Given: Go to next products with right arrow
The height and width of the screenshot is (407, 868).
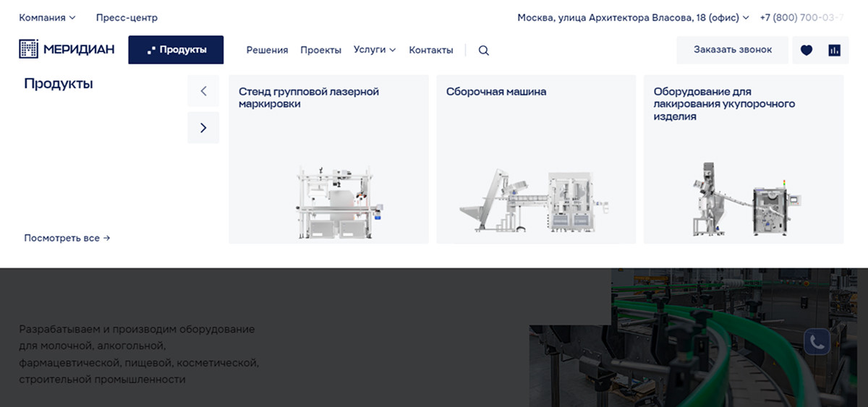Looking at the screenshot, I should [x=203, y=127].
